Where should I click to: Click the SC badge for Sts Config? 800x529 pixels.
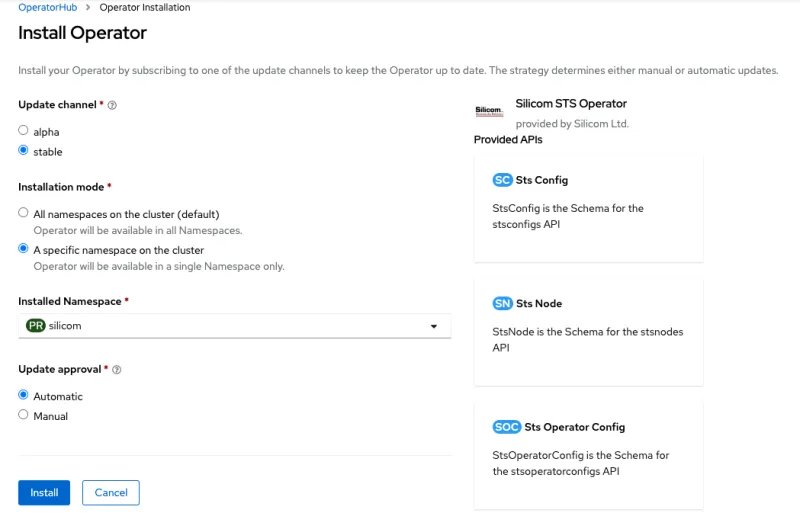502,180
